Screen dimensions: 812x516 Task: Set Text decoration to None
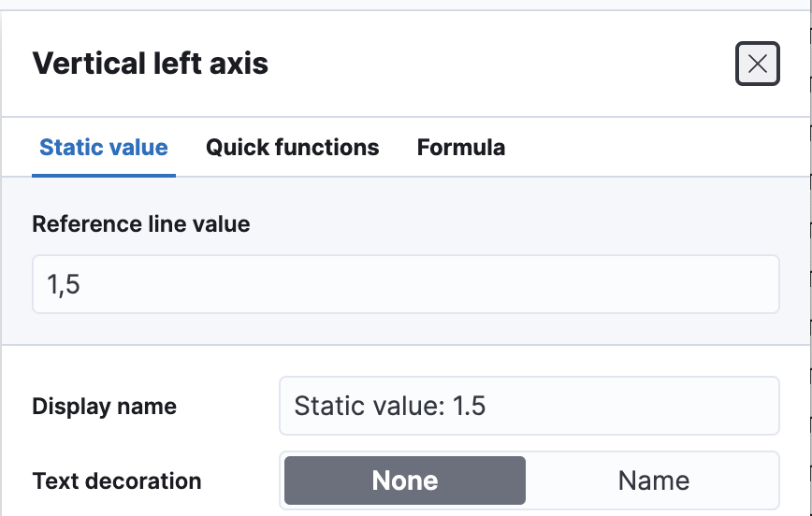tap(405, 480)
